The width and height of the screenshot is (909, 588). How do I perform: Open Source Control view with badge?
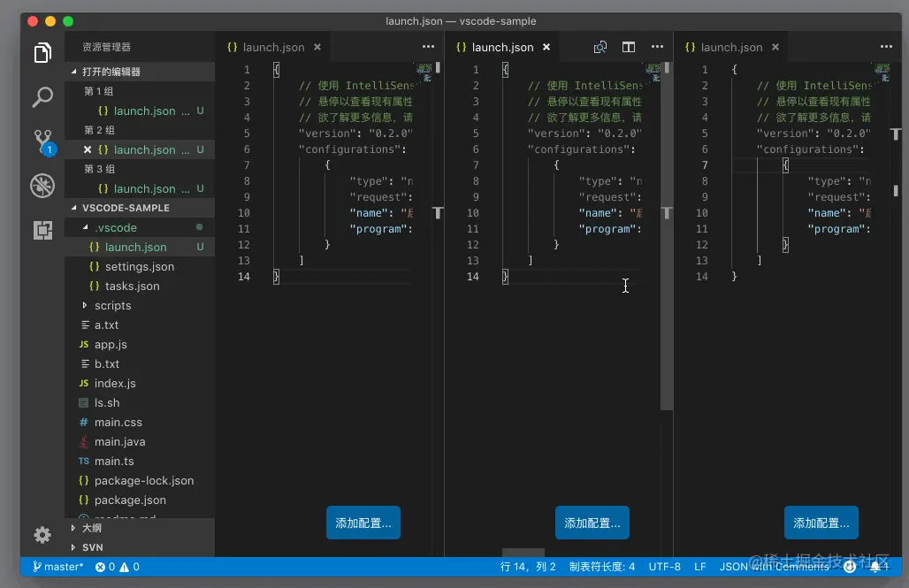(x=43, y=141)
